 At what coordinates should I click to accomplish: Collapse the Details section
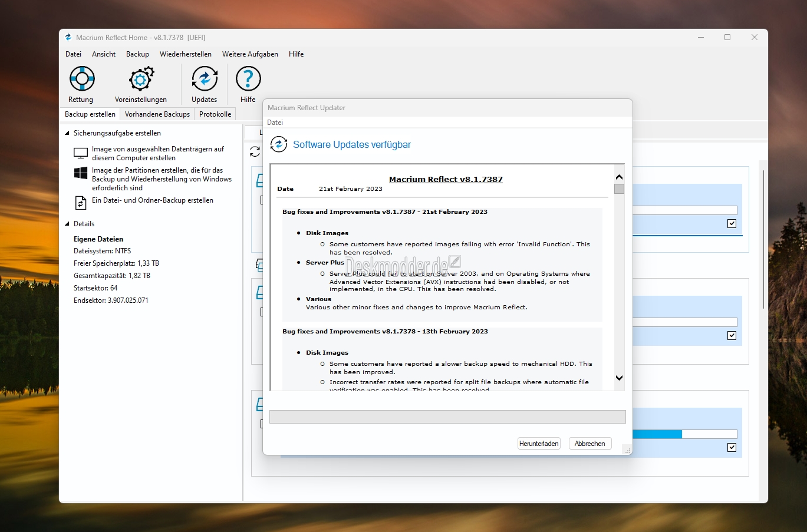67,224
